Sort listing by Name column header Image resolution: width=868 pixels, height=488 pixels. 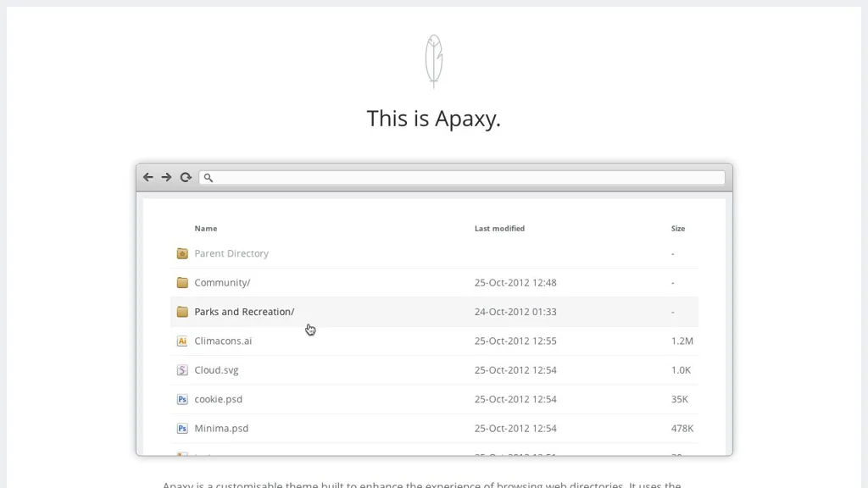coord(206,229)
